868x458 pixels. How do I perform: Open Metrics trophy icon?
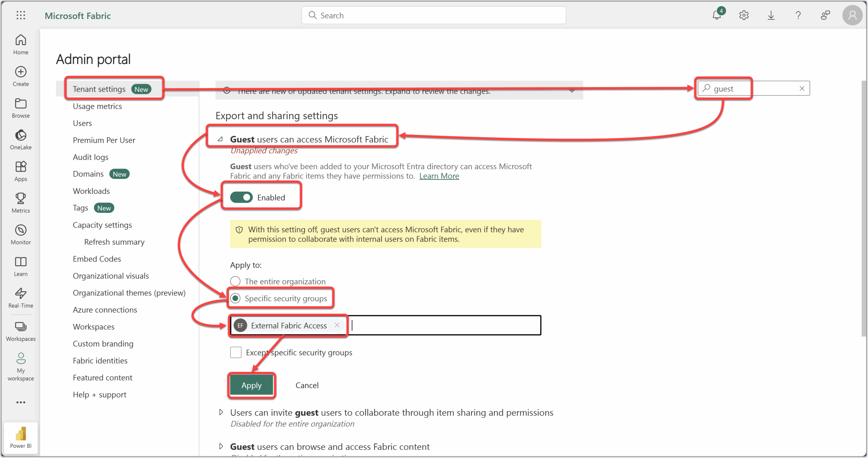pos(21,203)
